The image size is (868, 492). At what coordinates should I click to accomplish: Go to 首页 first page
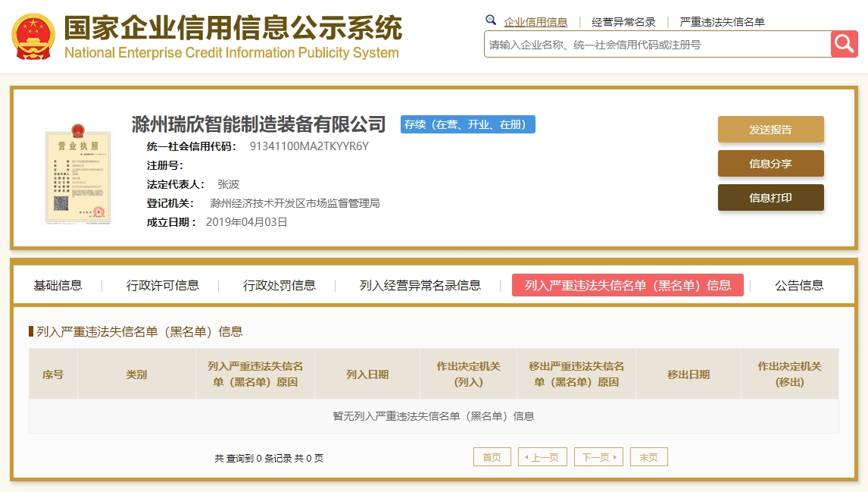492,457
